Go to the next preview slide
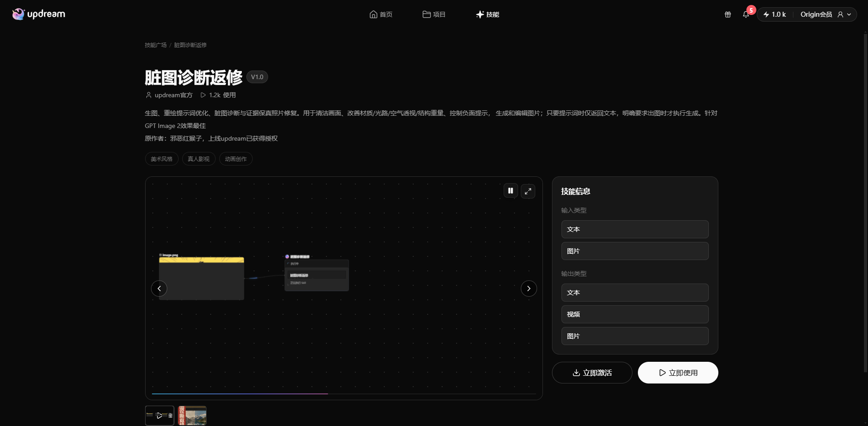Screen dimensions: 868x426 (529, 289)
